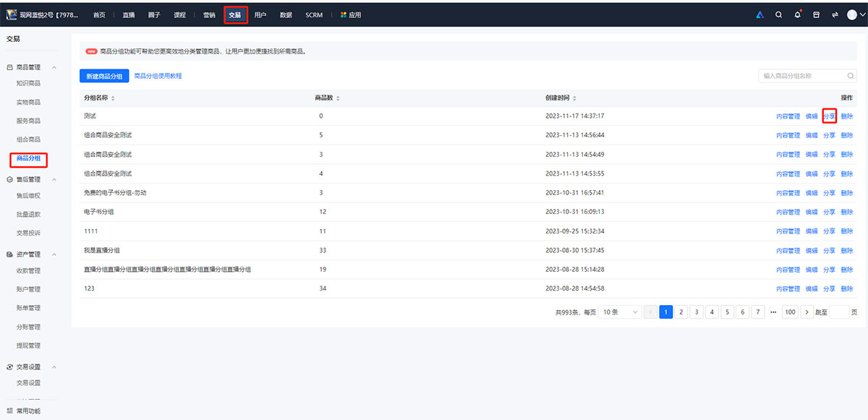Click the 新建商品分组 button
This screenshot has width=868, height=420.
coord(104,76)
